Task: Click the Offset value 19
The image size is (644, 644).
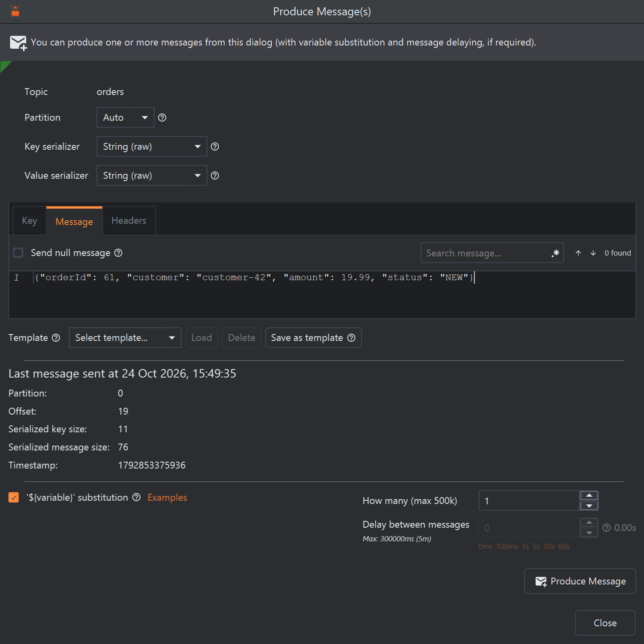Action: (x=123, y=411)
